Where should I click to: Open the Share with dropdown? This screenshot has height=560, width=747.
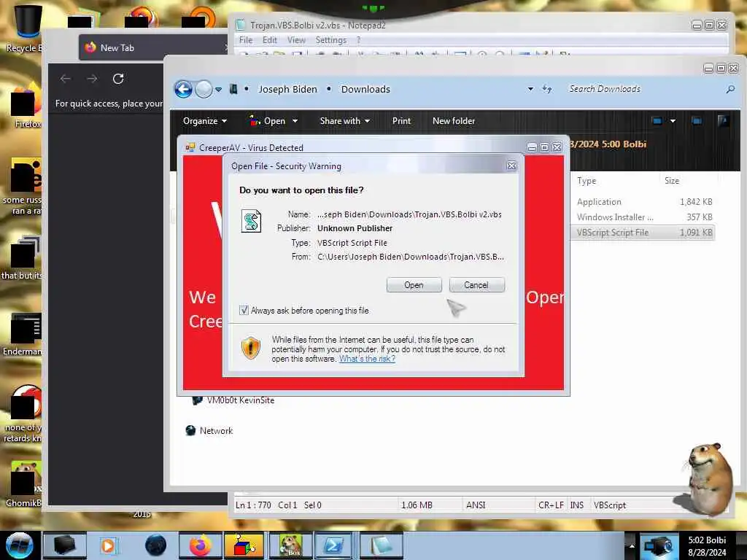click(x=344, y=121)
